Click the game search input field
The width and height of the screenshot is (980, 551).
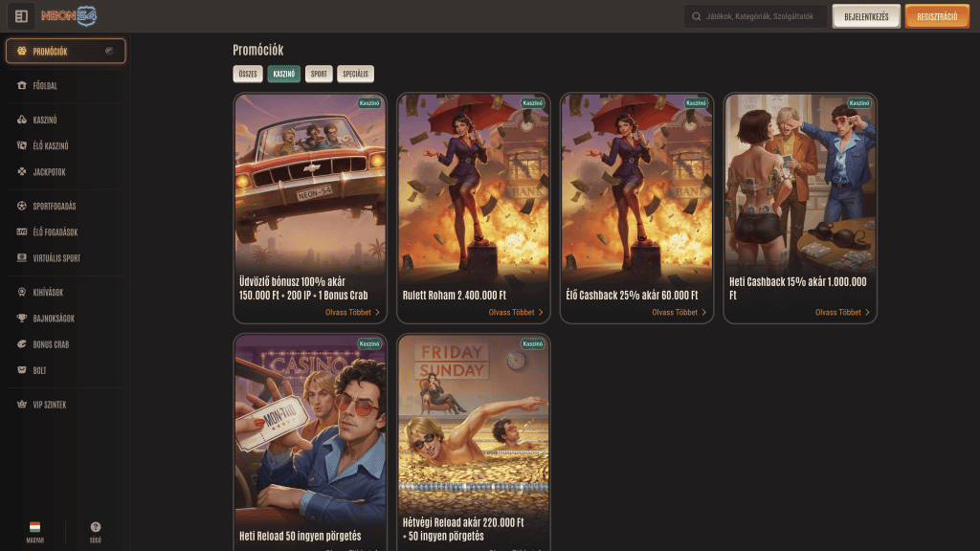(761, 16)
